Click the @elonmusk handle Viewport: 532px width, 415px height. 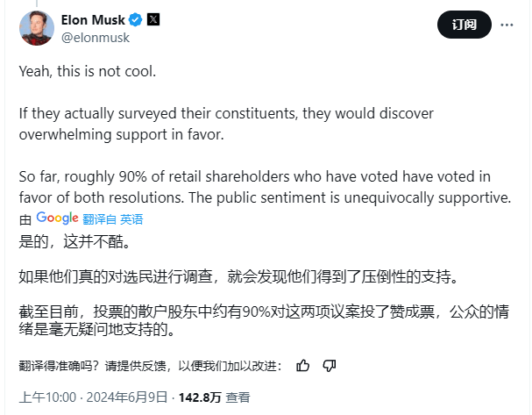94,38
